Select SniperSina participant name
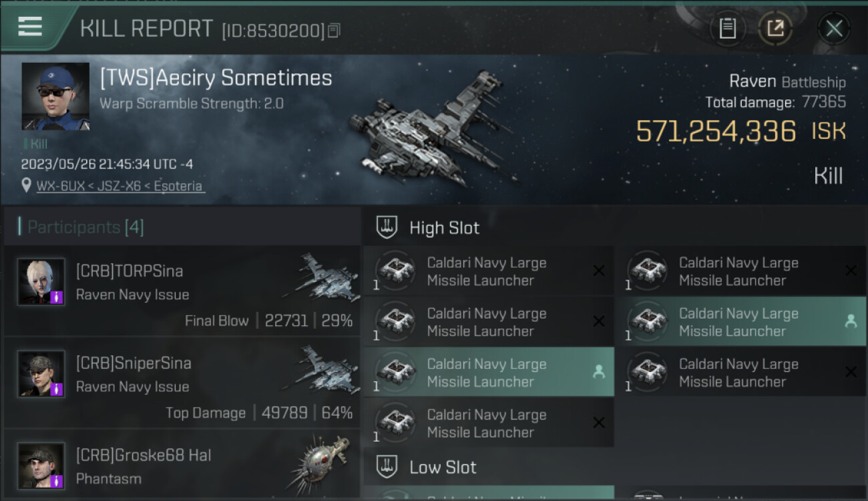 [134, 363]
